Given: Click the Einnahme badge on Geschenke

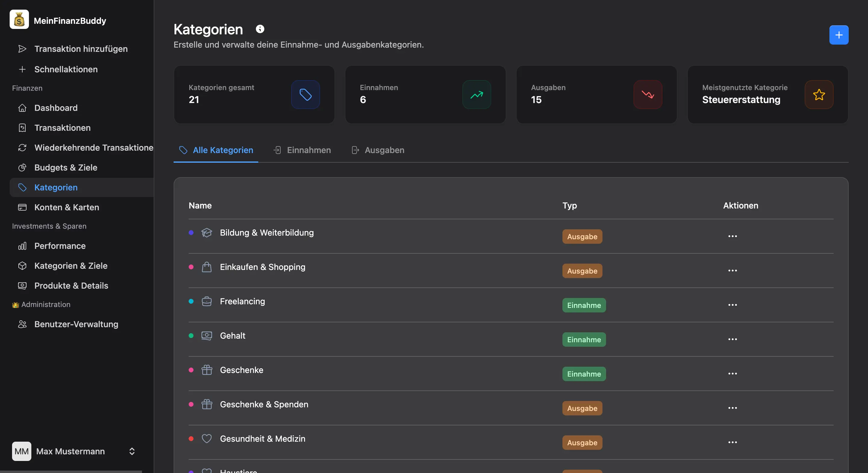Looking at the screenshot, I should [x=584, y=374].
